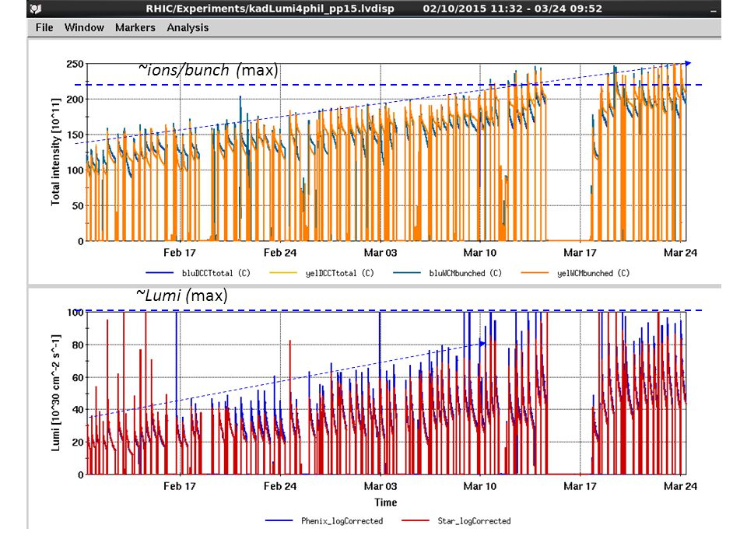
Task: Click Mar 10 tick label on bottom plot
Action: pyautogui.click(x=480, y=486)
